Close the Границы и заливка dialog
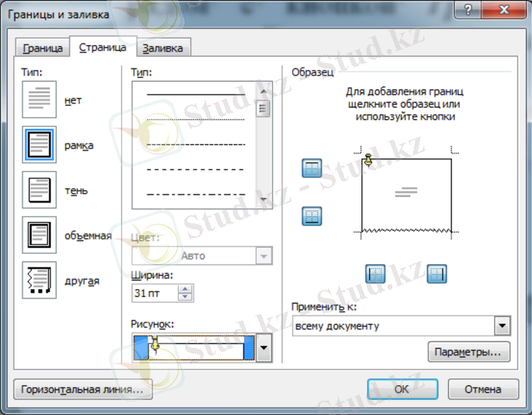The height and width of the screenshot is (415, 532). tap(504, 10)
